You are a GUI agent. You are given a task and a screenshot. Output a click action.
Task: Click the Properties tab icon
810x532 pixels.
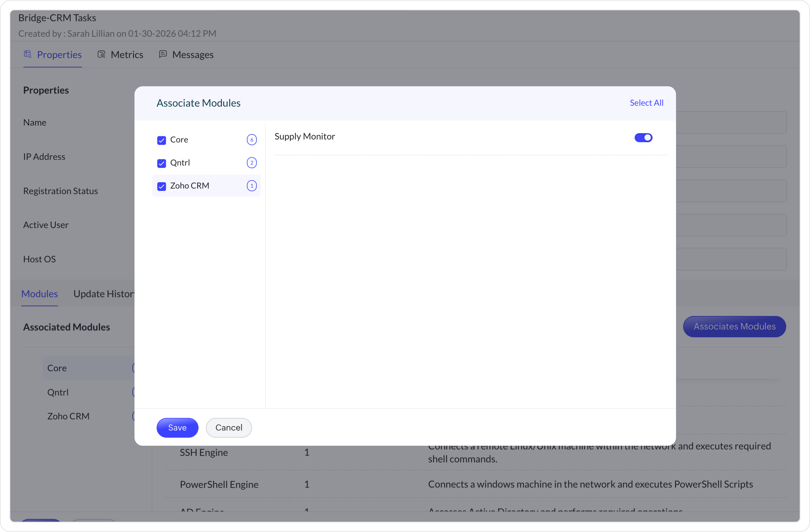[28, 54]
